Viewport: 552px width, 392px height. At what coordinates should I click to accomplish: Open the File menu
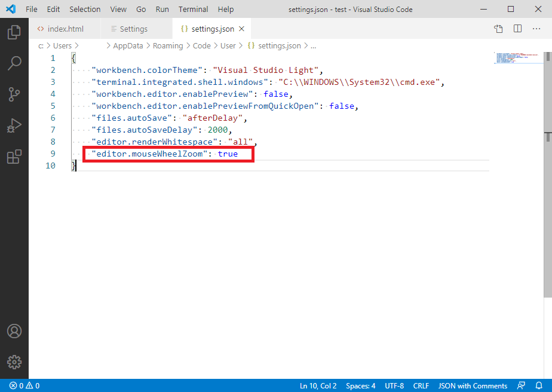coord(31,9)
